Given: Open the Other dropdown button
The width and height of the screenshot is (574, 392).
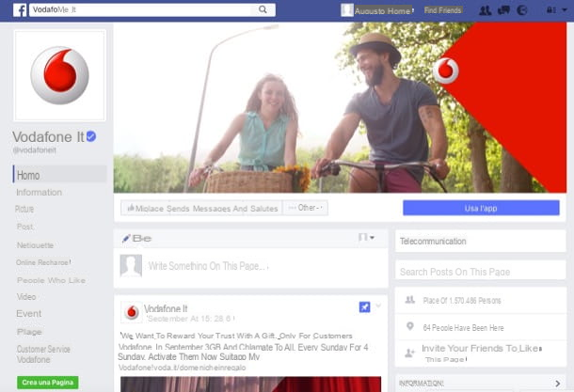Looking at the screenshot, I should point(305,208).
